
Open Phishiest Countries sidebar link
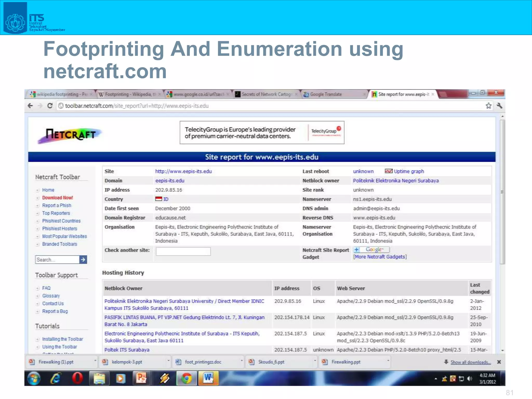tap(61, 221)
